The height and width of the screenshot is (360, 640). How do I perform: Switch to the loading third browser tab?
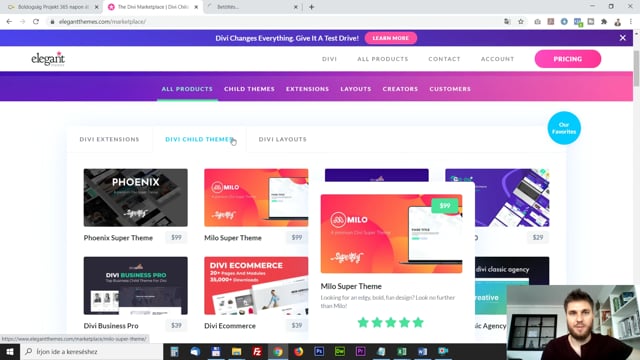(x=252, y=7)
